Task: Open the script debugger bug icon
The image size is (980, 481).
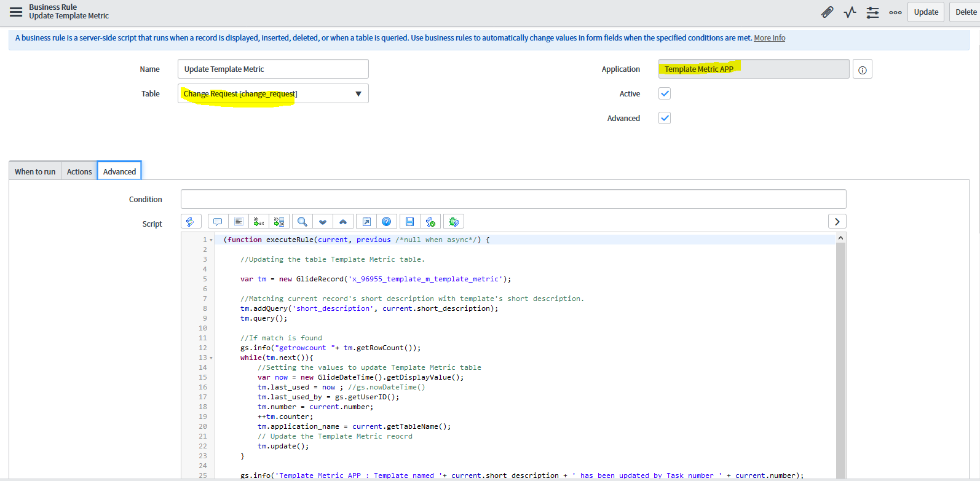Action: click(x=454, y=222)
